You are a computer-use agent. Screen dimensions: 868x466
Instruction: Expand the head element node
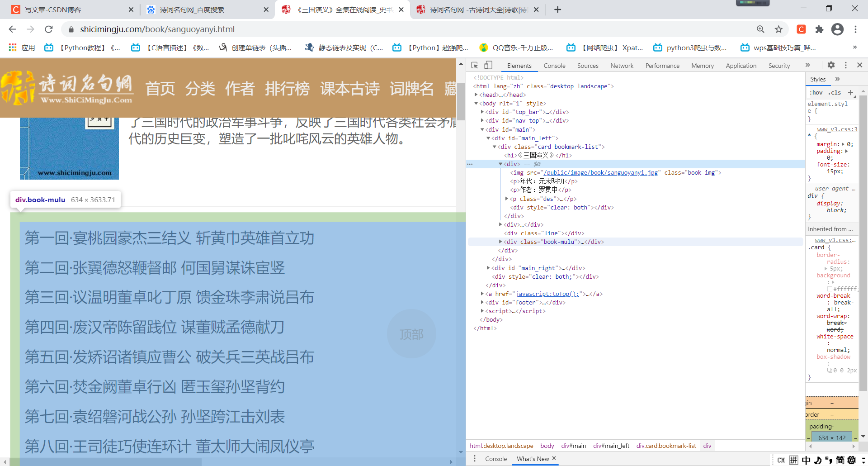tap(476, 95)
